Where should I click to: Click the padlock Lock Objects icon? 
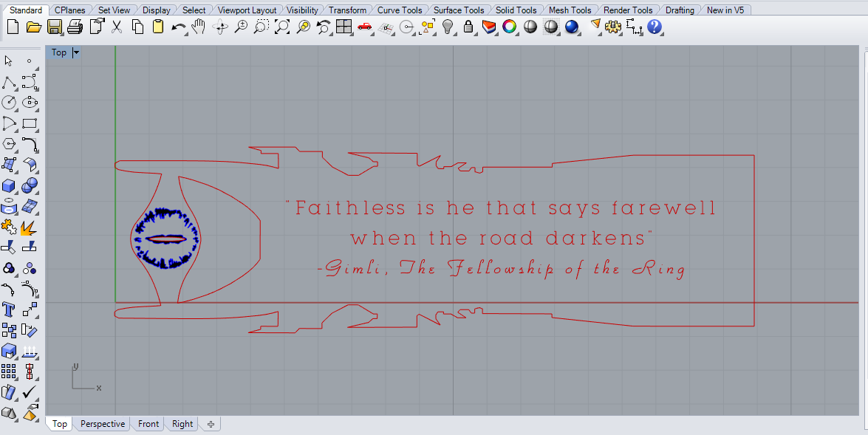click(468, 27)
